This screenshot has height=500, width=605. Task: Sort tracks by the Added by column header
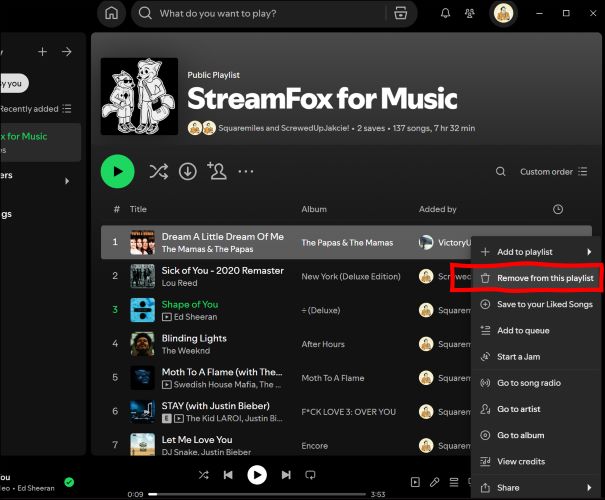click(438, 209)
